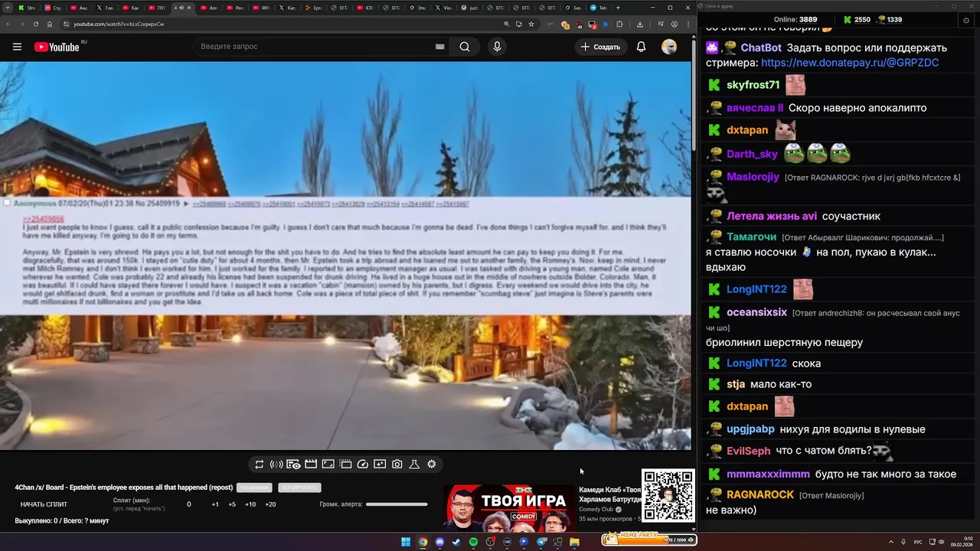Click the browser home button
Screen dimensions: 980x551
[50, 24]
